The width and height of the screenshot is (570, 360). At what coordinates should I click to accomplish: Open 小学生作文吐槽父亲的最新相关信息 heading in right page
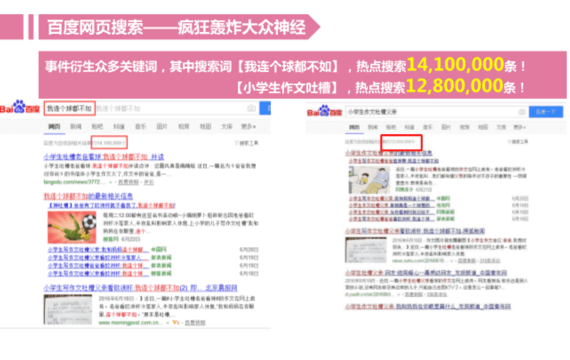[389, 153]
